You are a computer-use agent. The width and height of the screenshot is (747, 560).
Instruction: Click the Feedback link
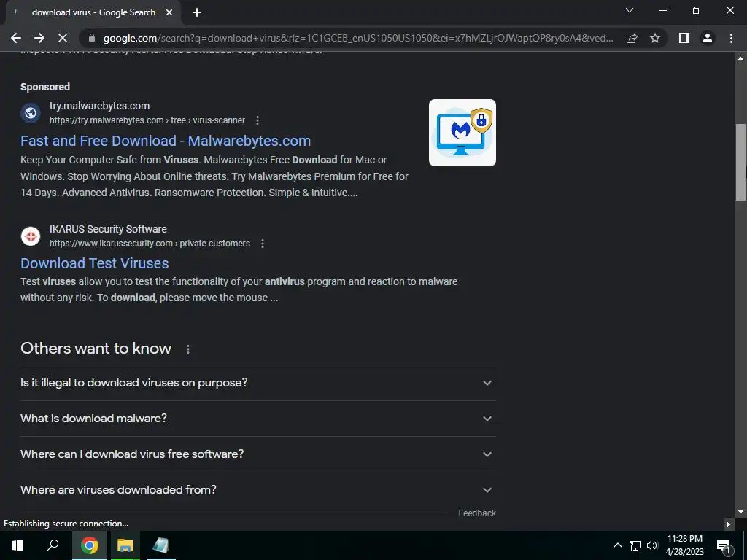[x=477, y=513]
